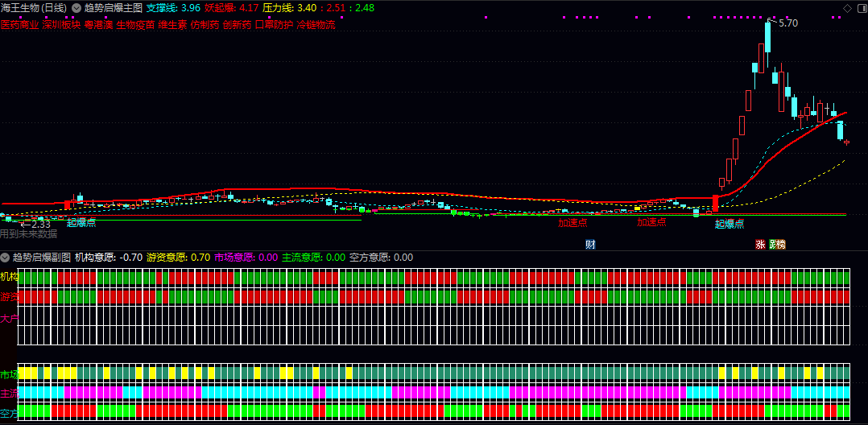Select the 游资 row label
Image resolution: width=868 pixels, height=425 pixels.
[x=10, y=297]
